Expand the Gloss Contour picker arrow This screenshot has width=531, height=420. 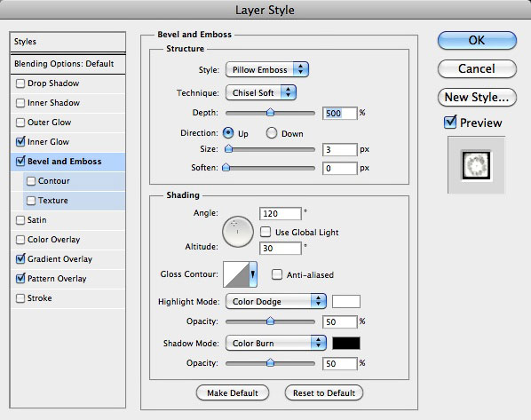coord(253,274)
